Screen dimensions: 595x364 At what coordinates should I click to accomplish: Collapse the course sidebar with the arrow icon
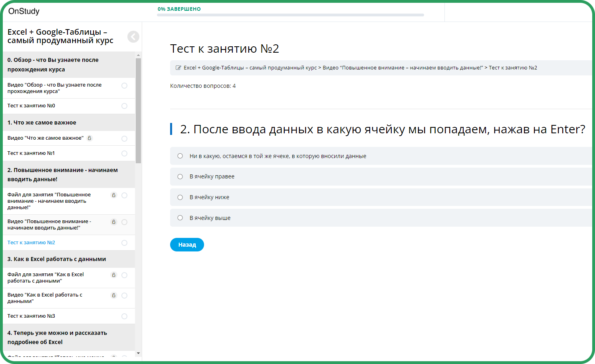(x=133, y=37)
